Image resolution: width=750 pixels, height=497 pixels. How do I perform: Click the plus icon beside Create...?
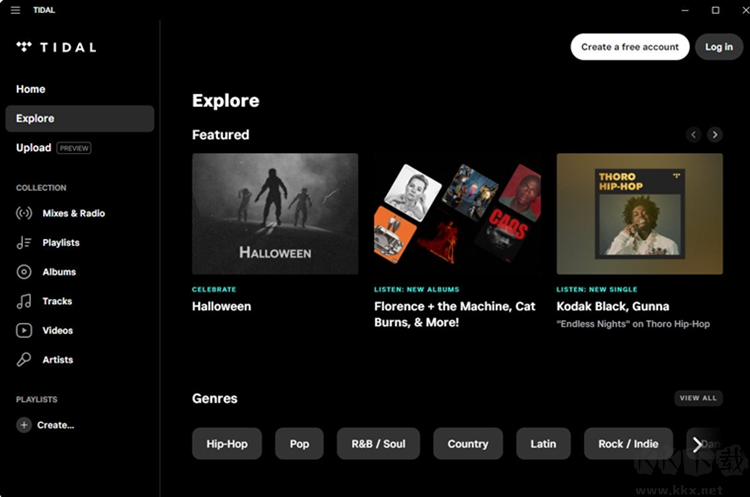24,425
